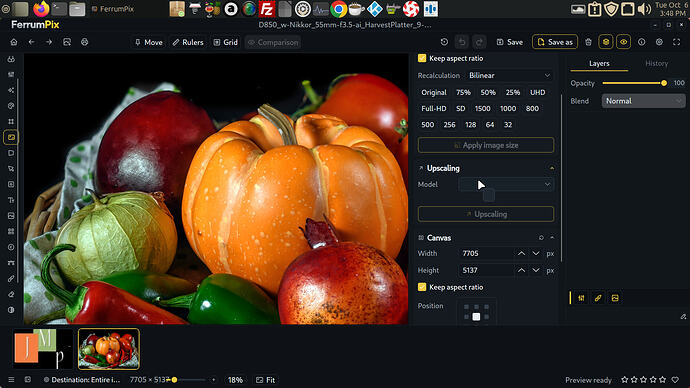The image size is (690, 388).
Task: Switch to the Layers tab
Action: pyautogui.click(x=599, y=63)
